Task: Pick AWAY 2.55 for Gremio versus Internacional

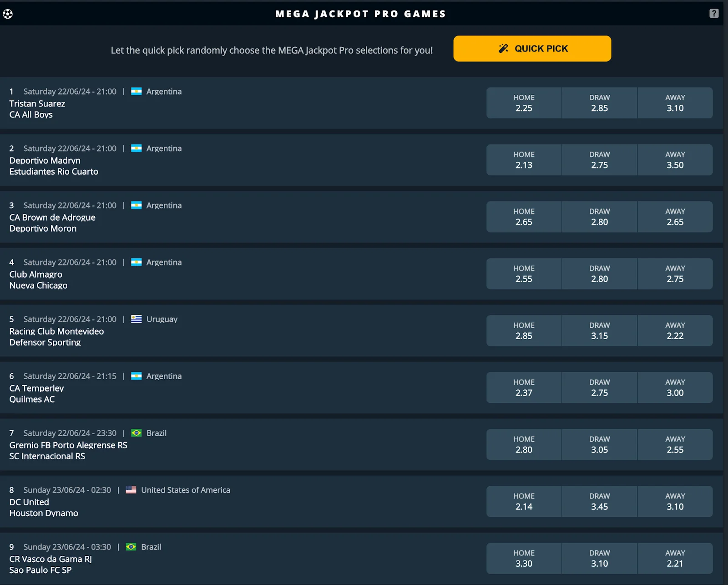Action: tap(675, 444)
